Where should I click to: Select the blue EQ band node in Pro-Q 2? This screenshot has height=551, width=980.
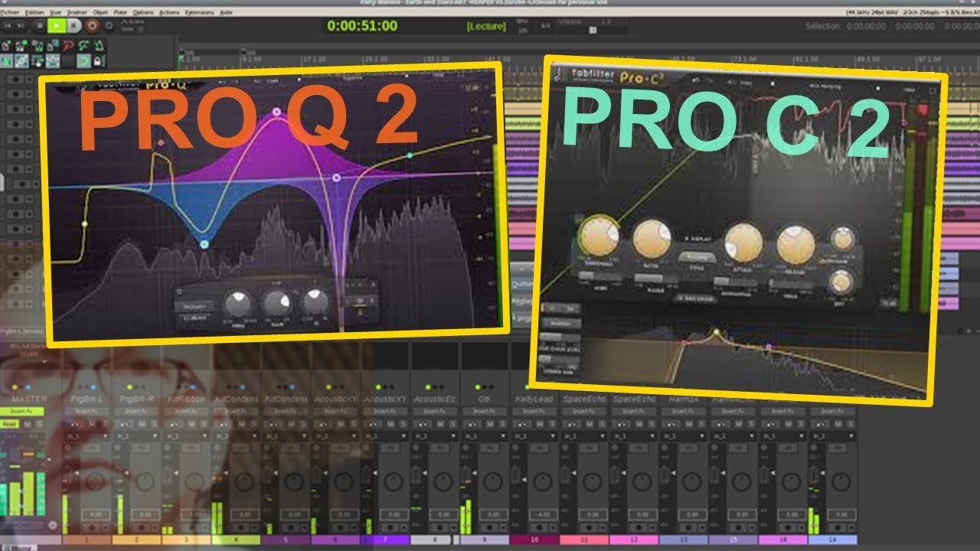click(204, 244)
